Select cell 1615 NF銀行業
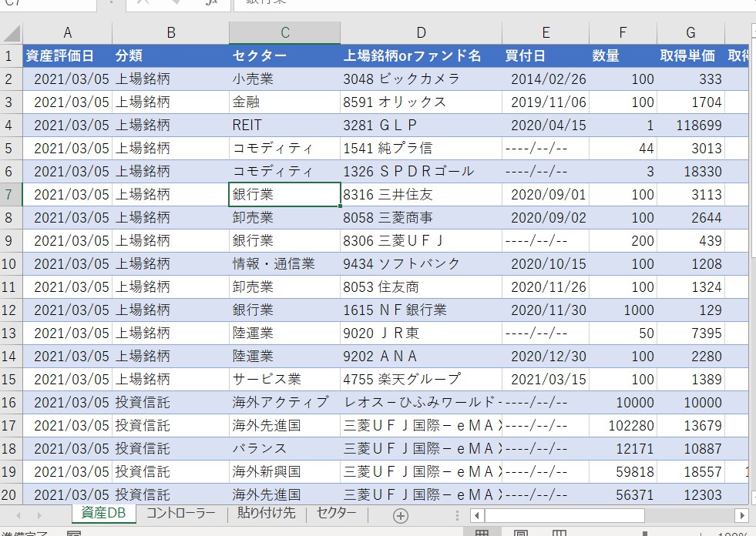The height and width of the screenshot is (536, 756). click(x=421, y=310)
